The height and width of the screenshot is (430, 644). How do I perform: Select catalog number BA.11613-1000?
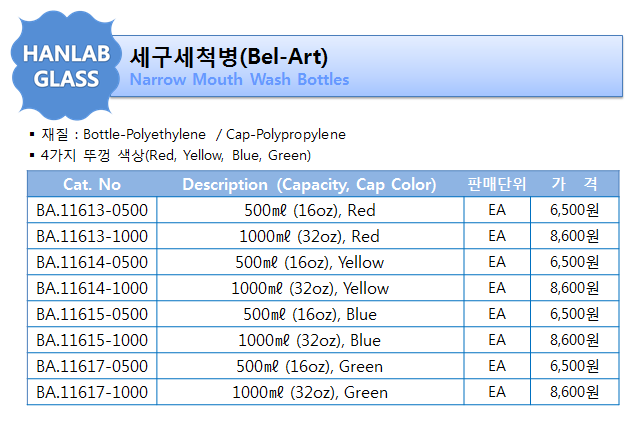(92, 236)
